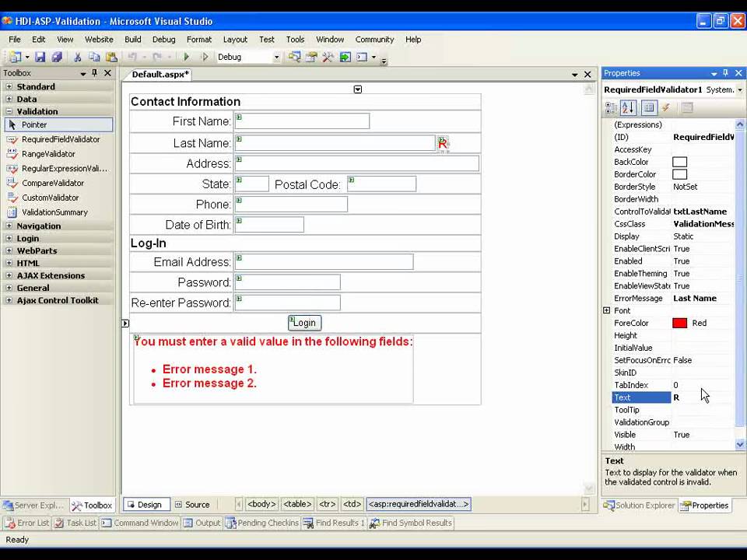Pin the Toolbox panel with pushpin
The width and height of the screenshot is (747, 560).
(x=94, y=73)
